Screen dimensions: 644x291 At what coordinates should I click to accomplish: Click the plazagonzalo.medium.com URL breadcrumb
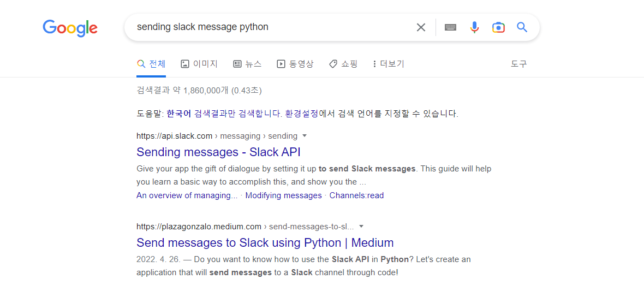[245, 226]
